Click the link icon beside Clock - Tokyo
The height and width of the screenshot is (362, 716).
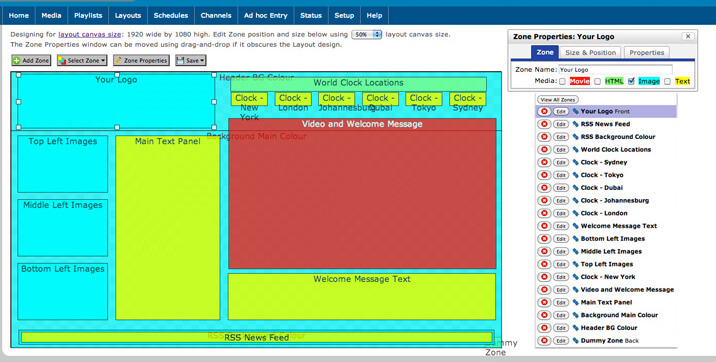[575, 175]
